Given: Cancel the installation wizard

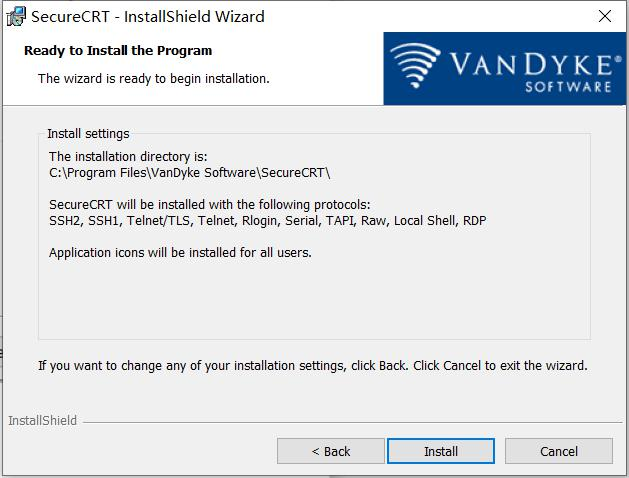Looking at the screenshot, I should click(x=559, y=451).
